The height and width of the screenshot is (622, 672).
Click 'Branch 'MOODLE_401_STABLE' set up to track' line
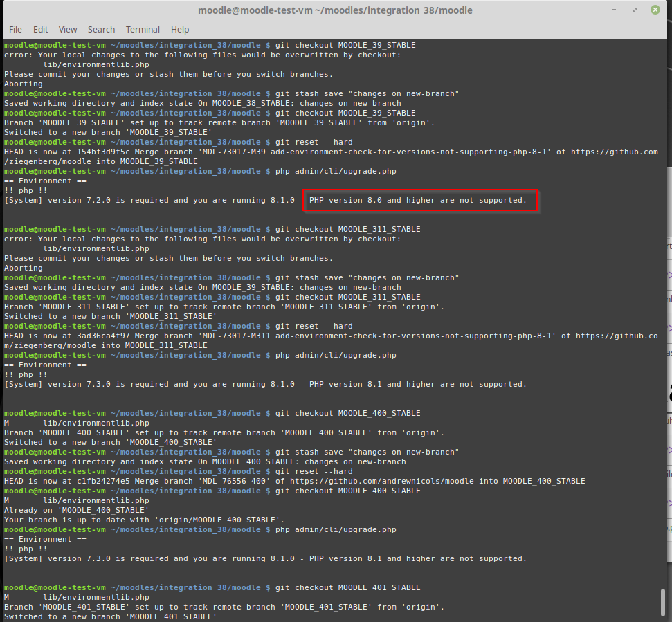(224, 607)
